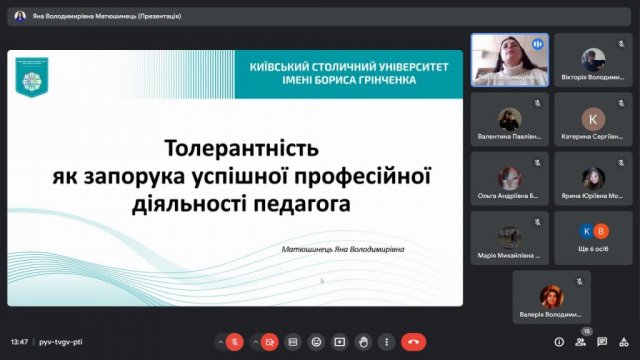640x360 pixels.
Task: Select the presenter's live video tile
Action: [510, 60]
